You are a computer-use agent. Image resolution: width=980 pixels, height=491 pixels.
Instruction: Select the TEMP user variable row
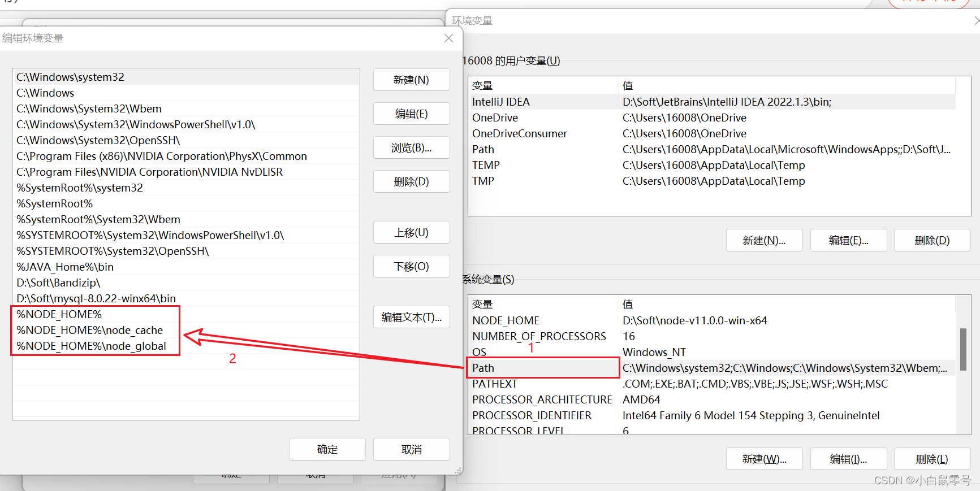click(713, 165)
